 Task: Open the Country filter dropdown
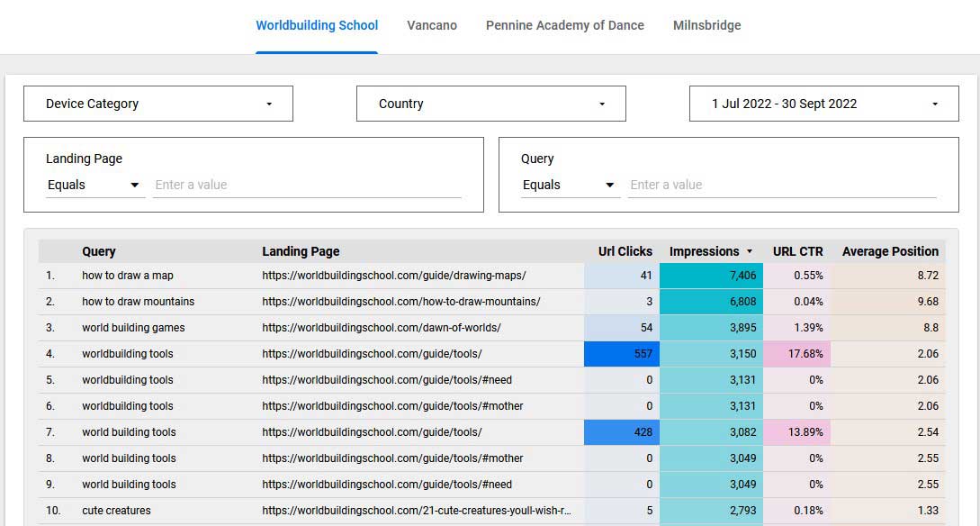click(490, 104)
